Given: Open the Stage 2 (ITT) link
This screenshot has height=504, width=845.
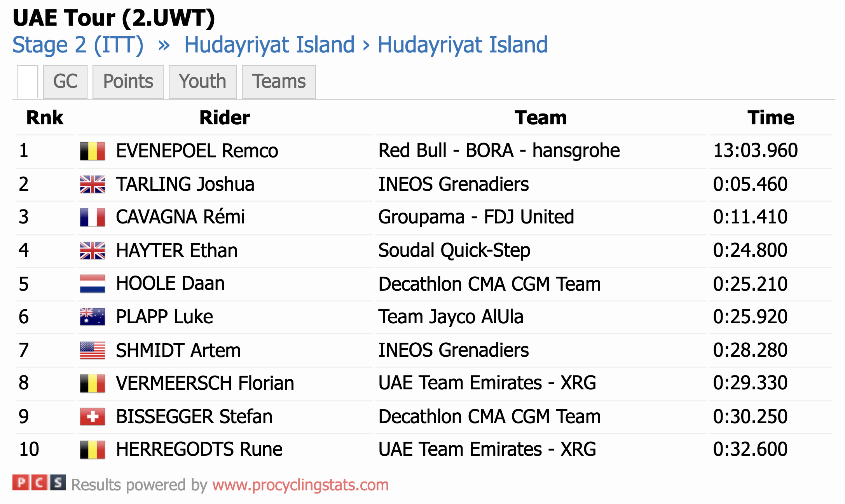Looking at the screenshot, I should 78,45.
